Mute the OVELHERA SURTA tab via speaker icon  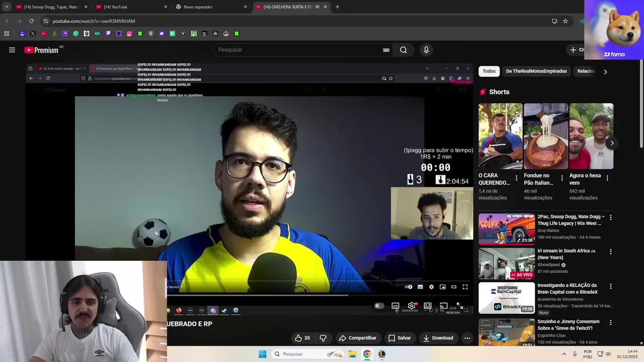317,7
